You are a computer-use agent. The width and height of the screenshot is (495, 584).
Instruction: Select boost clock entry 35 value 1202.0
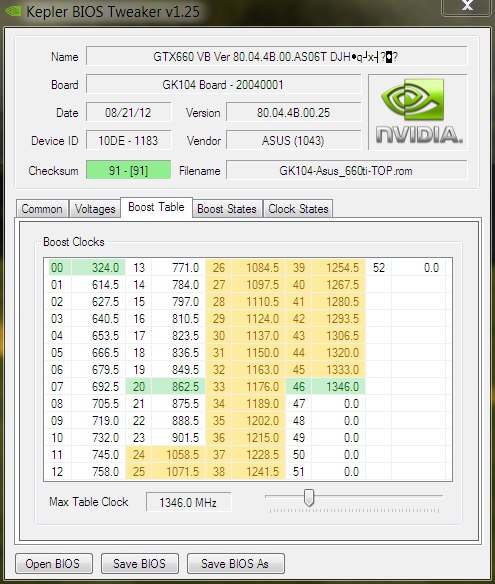click(x=258, y=420)
